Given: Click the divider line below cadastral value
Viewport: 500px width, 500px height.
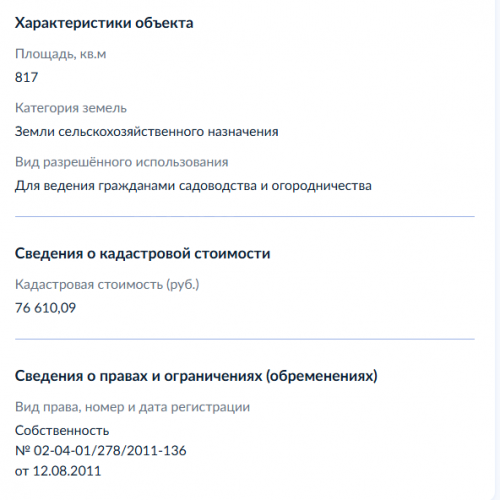Looking at the screenshot, I should (x=245, y=339).
